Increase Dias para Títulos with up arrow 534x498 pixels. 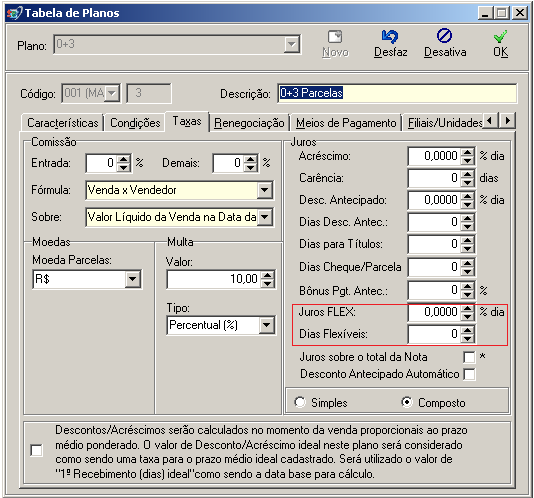[x=468, y=240]
